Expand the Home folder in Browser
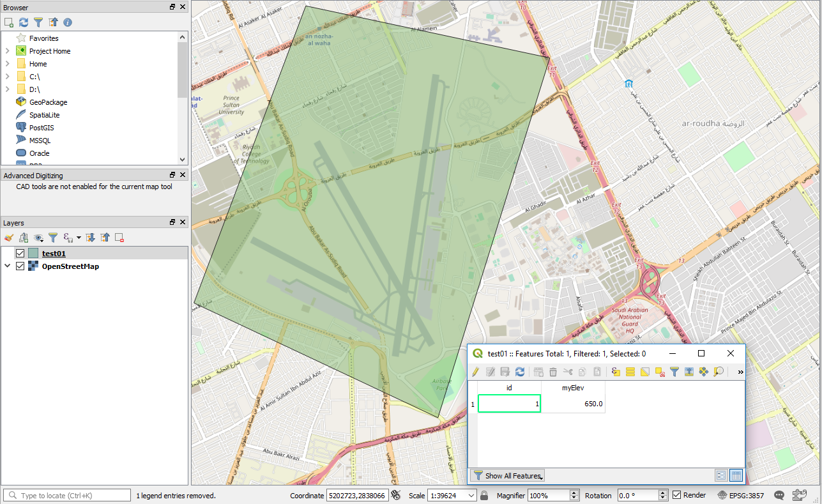This screenshot has height=504, width=822. 8,63
